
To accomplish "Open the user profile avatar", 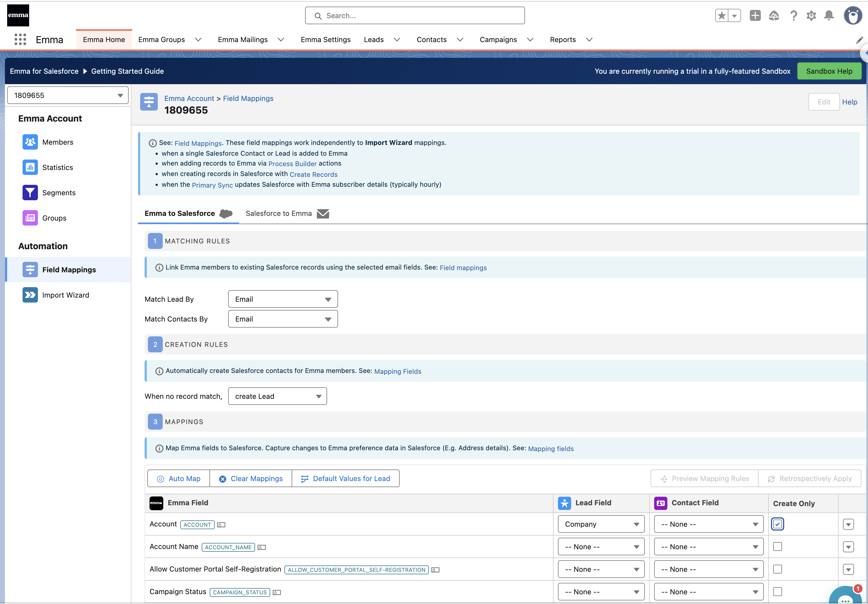I will [853, 15].
